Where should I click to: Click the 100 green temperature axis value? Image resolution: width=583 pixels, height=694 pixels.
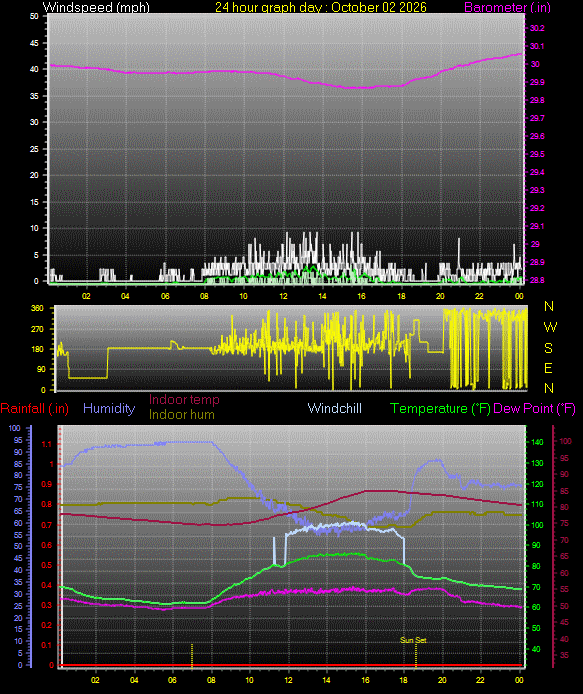[537, 525]
